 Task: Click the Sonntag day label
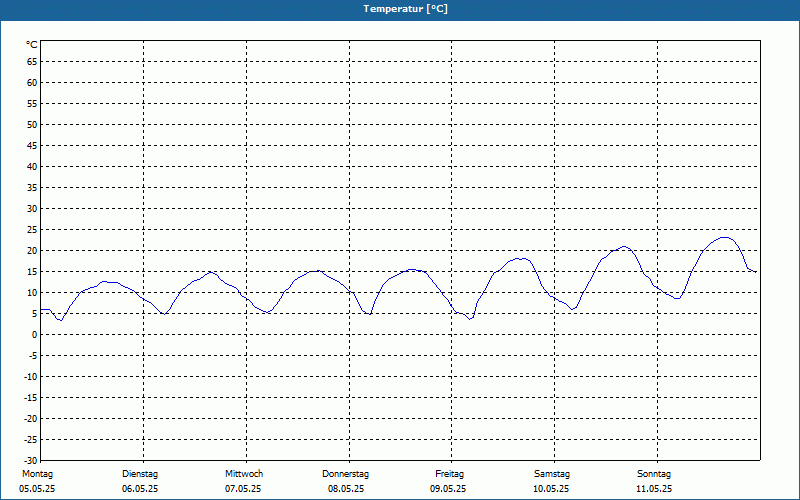tap(654, 474)
